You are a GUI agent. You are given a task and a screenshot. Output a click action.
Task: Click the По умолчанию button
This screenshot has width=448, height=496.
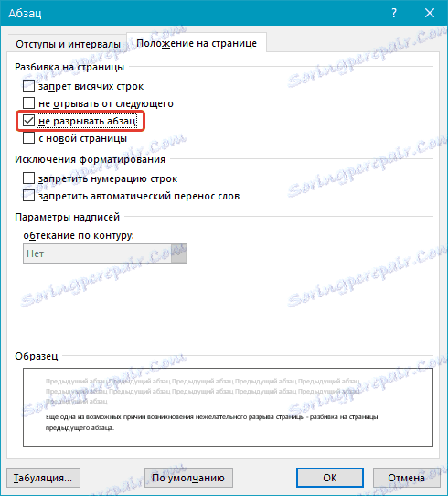(188, 478)
